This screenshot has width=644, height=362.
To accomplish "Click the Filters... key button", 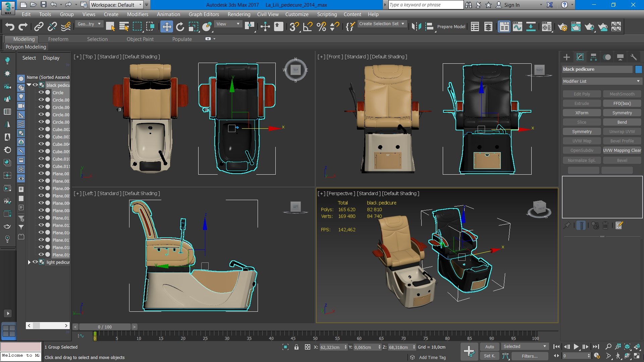I will (529, 356).
